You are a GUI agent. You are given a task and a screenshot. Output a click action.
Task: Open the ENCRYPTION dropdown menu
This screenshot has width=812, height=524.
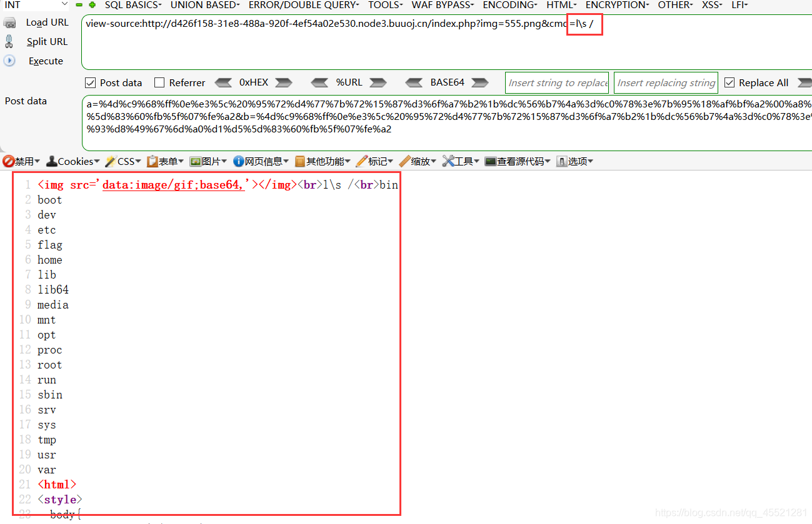point(618,5)
